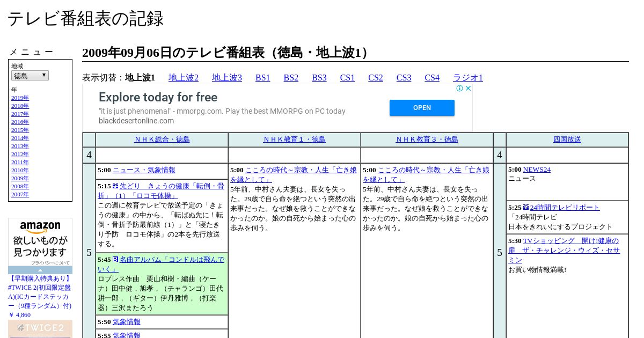644x338 pixels.
Task: Switch to BS3 listings
Action: point(319,78)
